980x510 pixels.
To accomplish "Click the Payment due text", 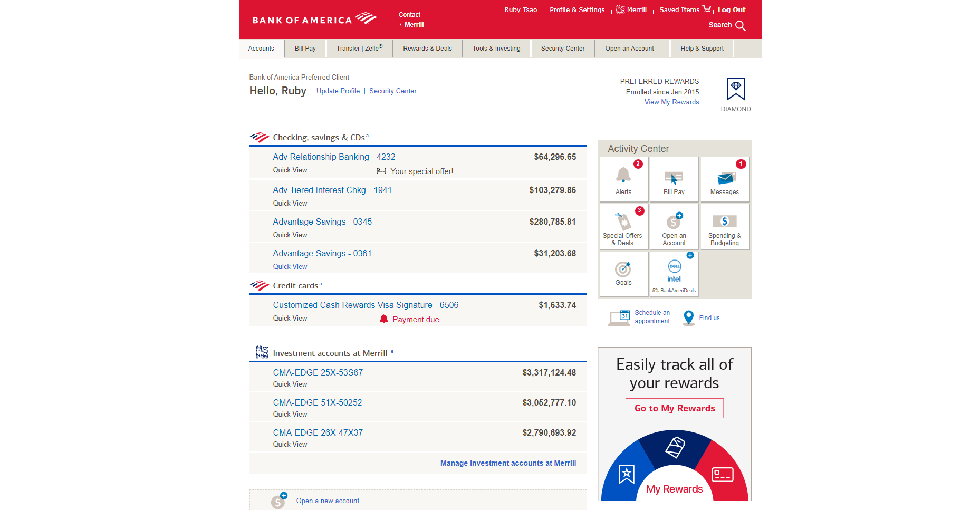I will click(x=416, y=320).
